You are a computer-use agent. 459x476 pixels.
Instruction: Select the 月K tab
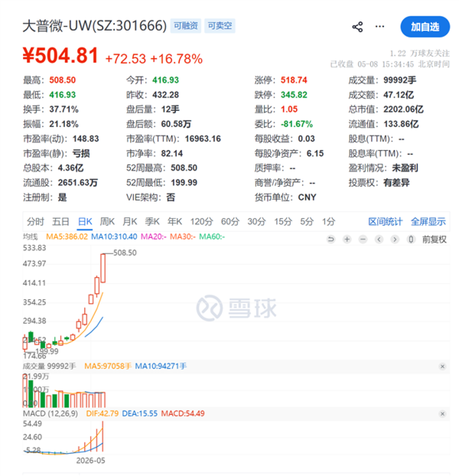[130, 221]
